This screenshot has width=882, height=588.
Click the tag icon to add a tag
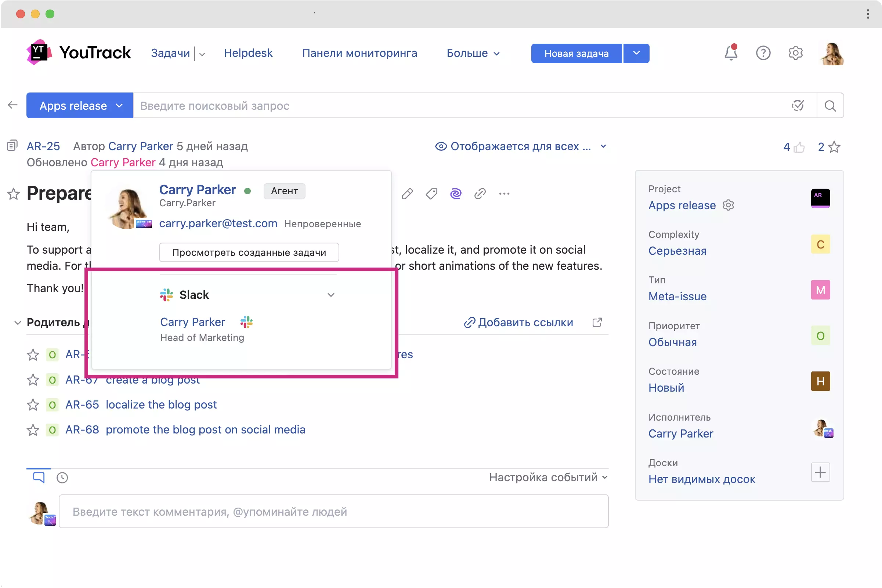click(x=431, y=193)
